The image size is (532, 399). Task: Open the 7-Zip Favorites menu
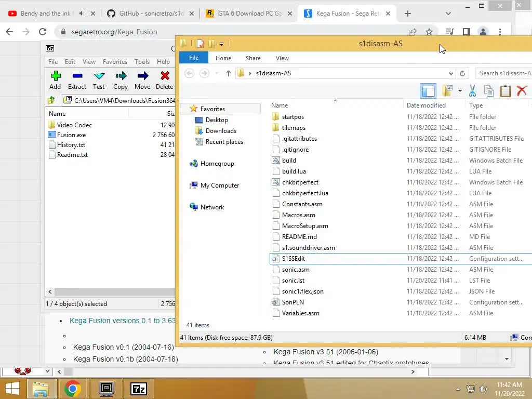[115, 62]
